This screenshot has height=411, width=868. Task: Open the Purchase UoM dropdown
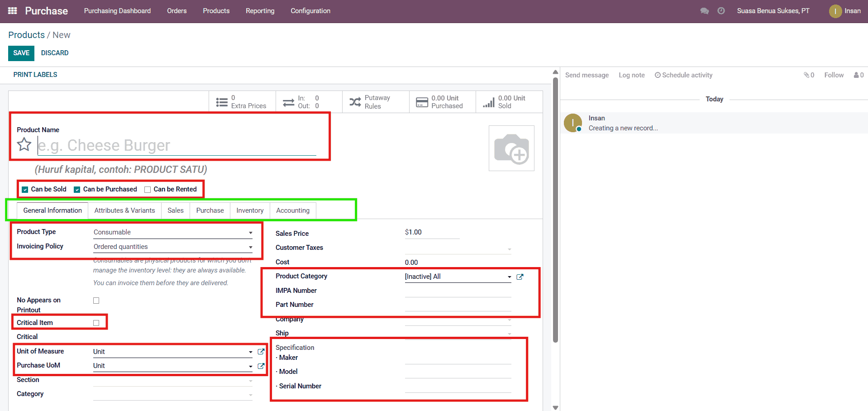(172, 366)
